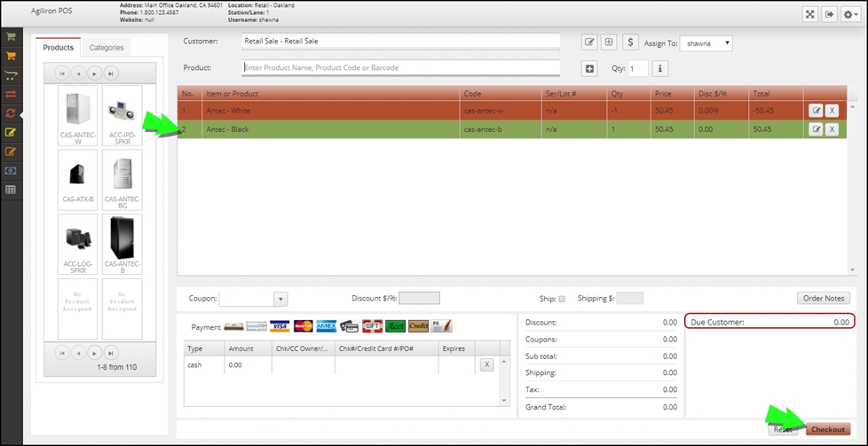Image resolution: width=868 pixels, height=446 pixels.
Task: Click the Qty input field
Action: [638, 68]
